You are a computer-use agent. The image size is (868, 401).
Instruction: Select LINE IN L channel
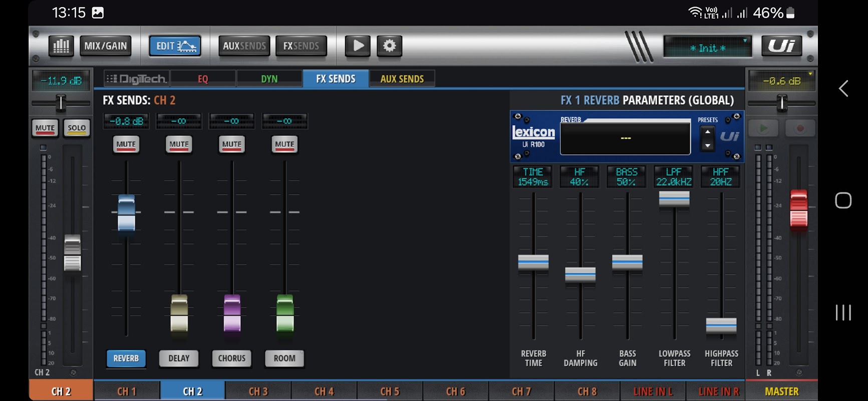(653, 391)
